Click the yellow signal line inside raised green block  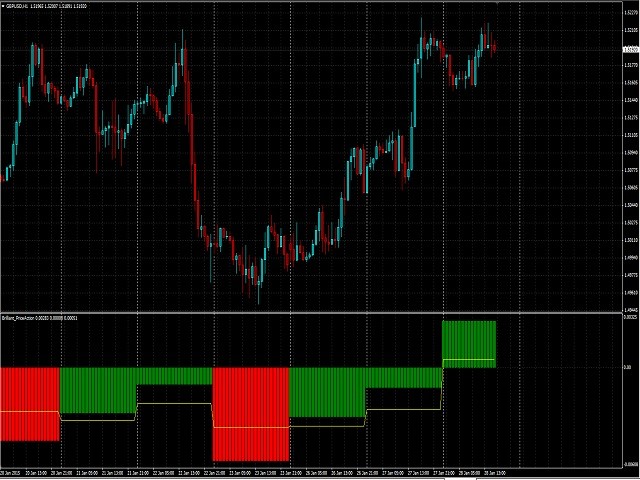(x=469, y=360)
